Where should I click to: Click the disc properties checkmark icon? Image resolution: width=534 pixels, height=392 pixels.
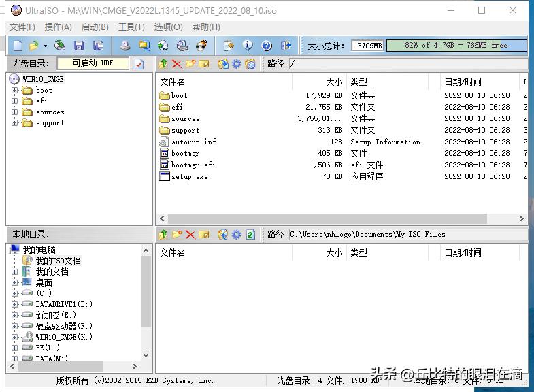pyautogui.click(x=139, y=64)
